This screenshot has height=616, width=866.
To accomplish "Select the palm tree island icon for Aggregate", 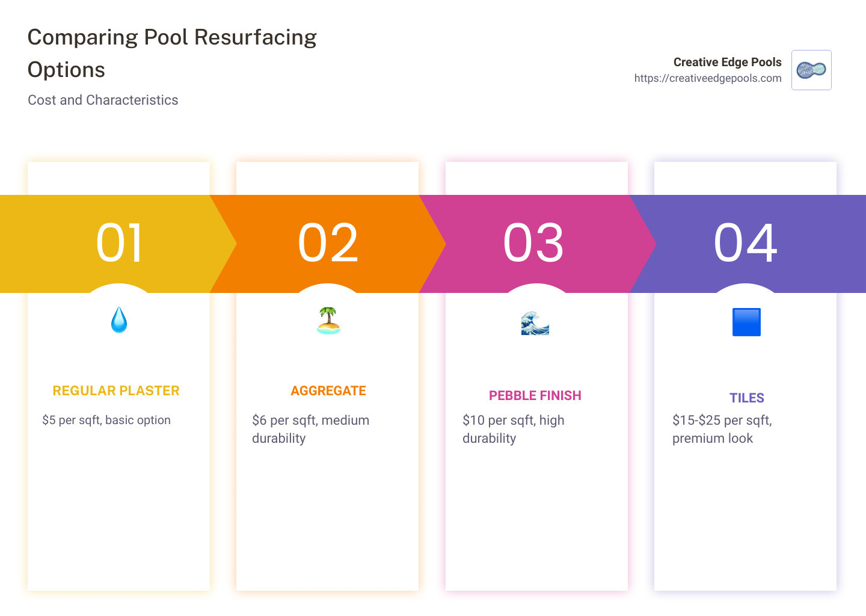I will tap(328, 320).
